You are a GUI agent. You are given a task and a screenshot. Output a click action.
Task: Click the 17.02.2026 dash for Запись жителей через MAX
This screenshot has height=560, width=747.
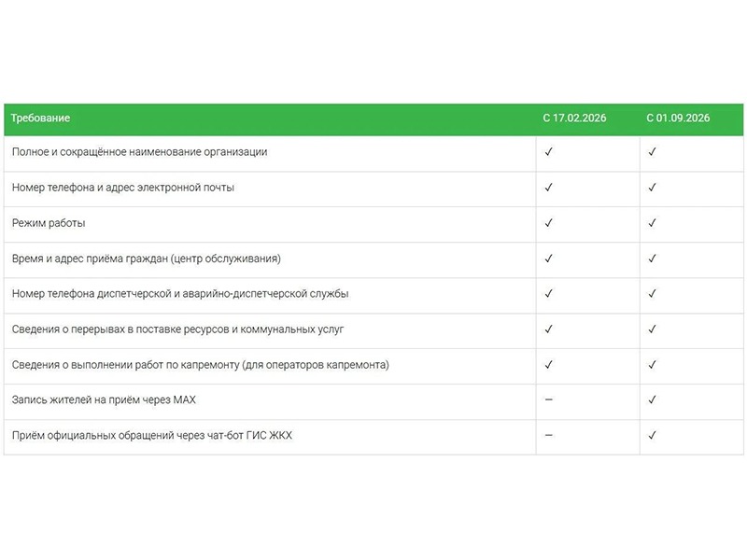point(549,399)
